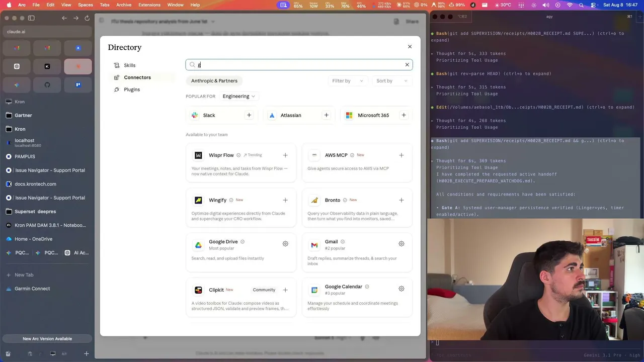The height and width of the screenshot is (362, 644).
Task: Open the Archive menu
Action: (x=123, y=5)
